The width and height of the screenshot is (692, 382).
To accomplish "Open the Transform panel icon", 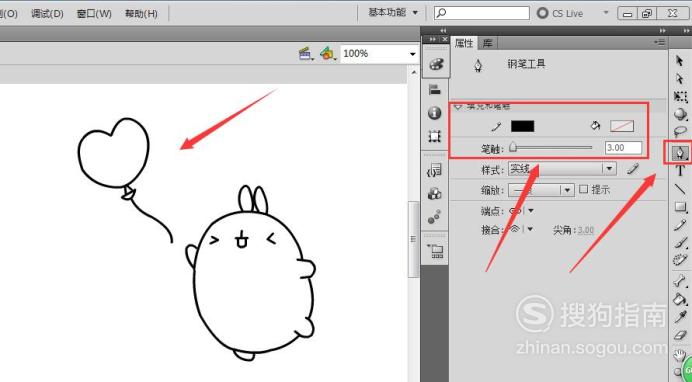I will (x=435, y=136).
